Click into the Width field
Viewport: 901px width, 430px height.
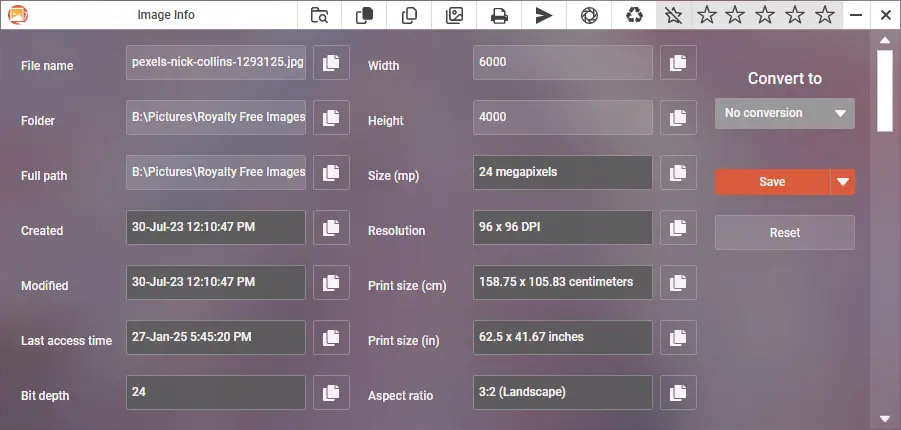click(562, 62)
